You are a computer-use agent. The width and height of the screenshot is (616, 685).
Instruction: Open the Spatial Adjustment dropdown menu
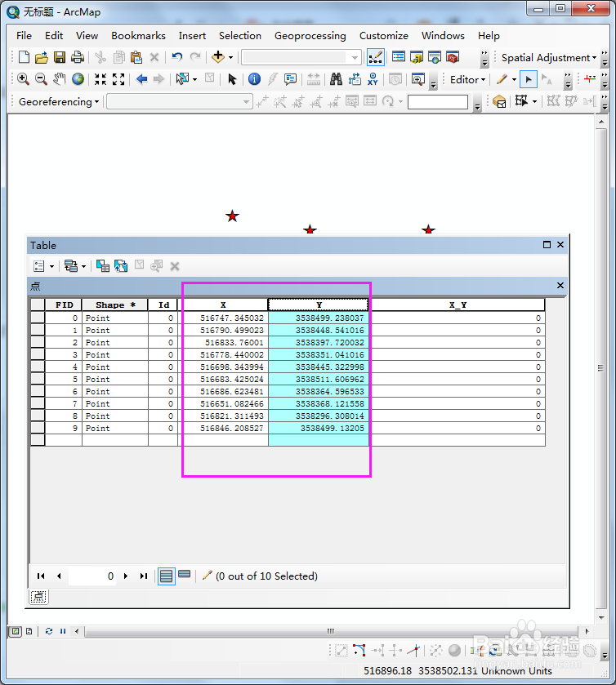tap(549, 58)
